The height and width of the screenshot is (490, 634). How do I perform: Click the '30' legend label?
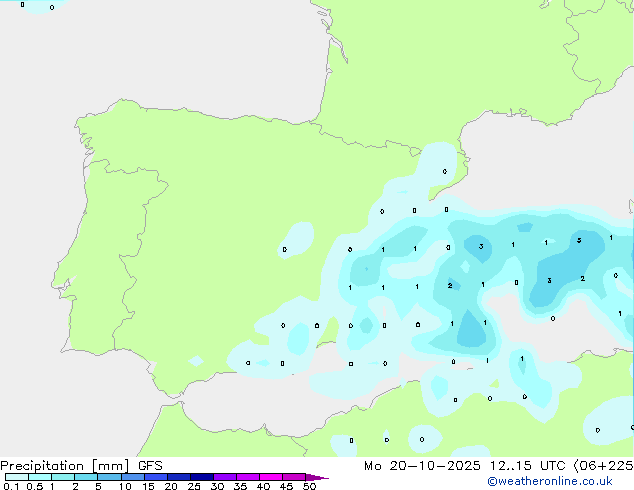(217, 486)
